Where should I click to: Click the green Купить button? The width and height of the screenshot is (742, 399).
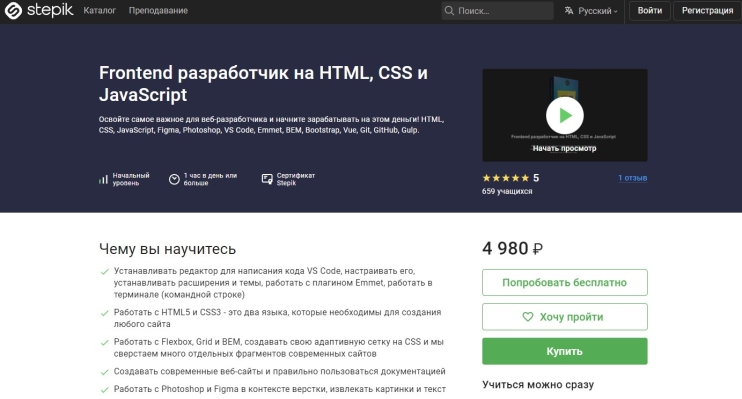565,351
